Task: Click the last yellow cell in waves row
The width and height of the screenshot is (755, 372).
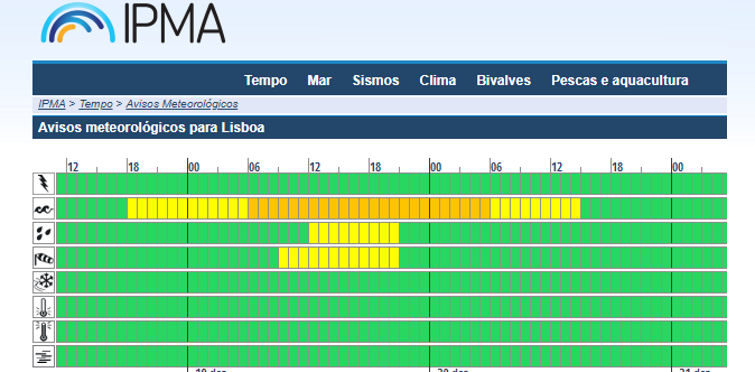Action: (x=575, y=208)
